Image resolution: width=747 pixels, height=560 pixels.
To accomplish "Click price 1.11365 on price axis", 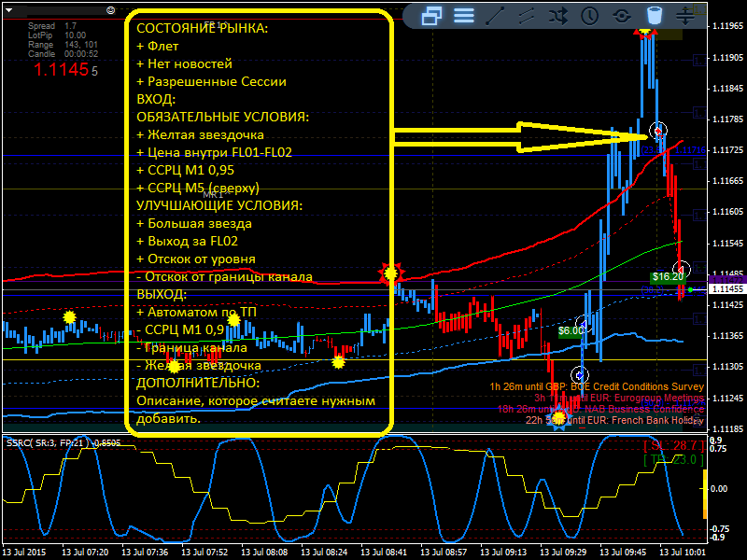I will 727,336.
